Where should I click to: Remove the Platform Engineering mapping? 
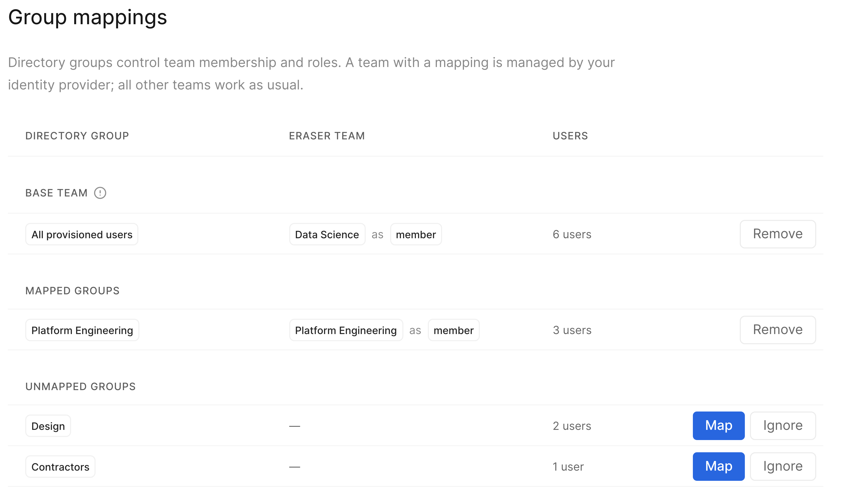click(778, 330)
